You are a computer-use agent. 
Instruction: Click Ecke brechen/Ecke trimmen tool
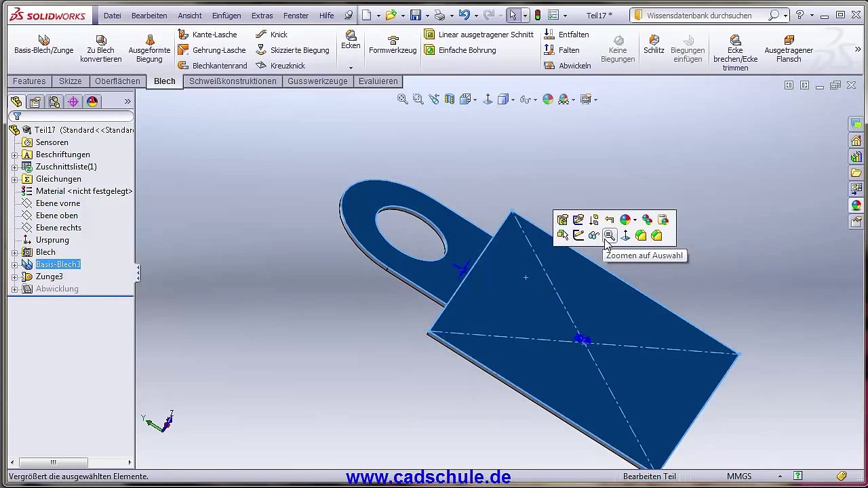click(735, 54)
